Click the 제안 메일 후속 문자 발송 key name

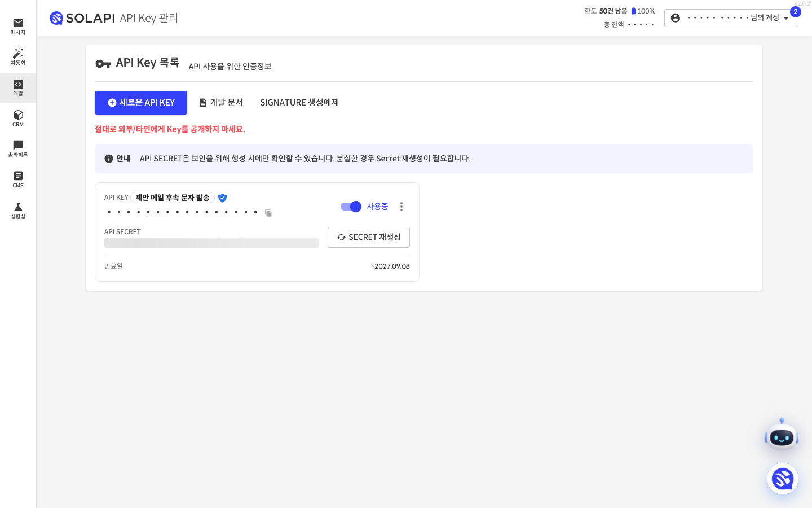(x=173, y=198)
